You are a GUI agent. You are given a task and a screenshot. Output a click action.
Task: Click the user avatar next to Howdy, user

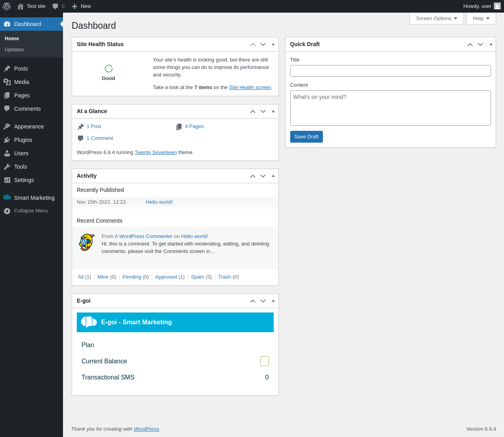497,6
